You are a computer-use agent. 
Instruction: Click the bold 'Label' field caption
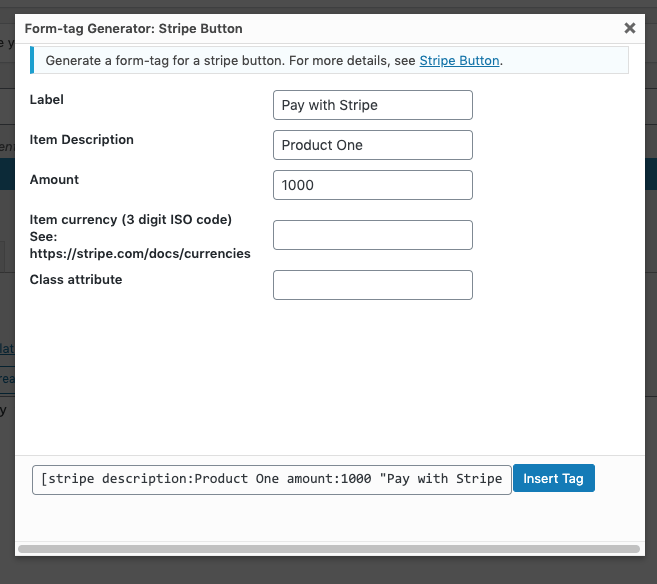point(47,100)
